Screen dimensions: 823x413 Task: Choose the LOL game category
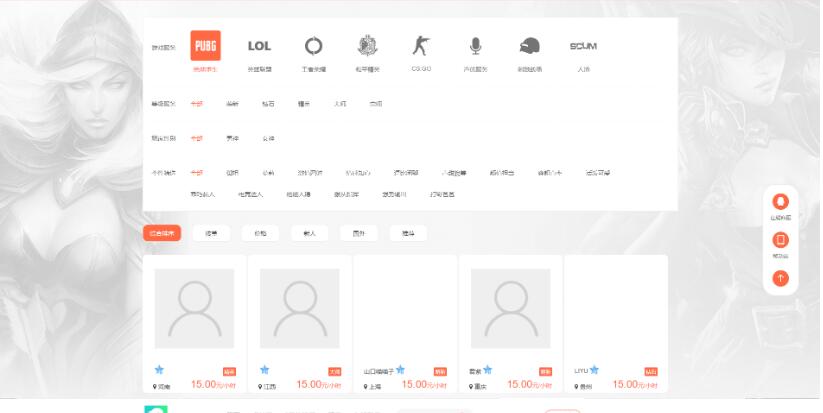(x=259, y=46)
